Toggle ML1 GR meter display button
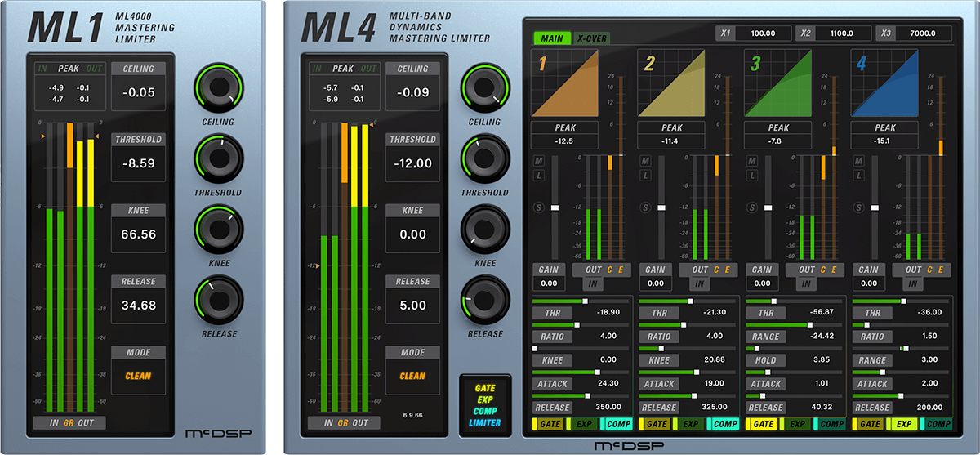The height and width of the screenshot is (455, 980). click(x=68, y=423)
